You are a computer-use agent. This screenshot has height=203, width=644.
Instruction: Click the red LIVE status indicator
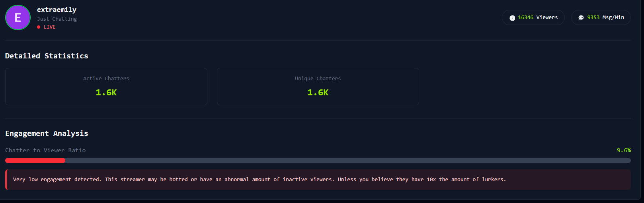point(46,27)
